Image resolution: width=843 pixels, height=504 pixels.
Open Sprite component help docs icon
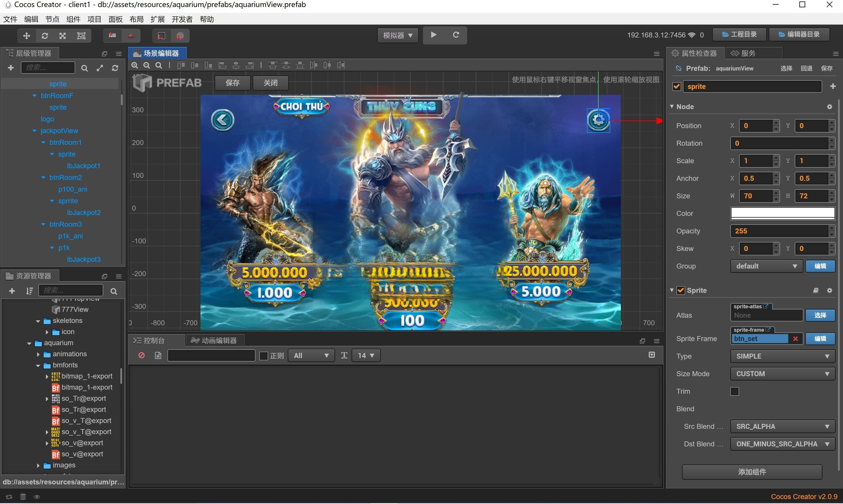tap(816, 290)
